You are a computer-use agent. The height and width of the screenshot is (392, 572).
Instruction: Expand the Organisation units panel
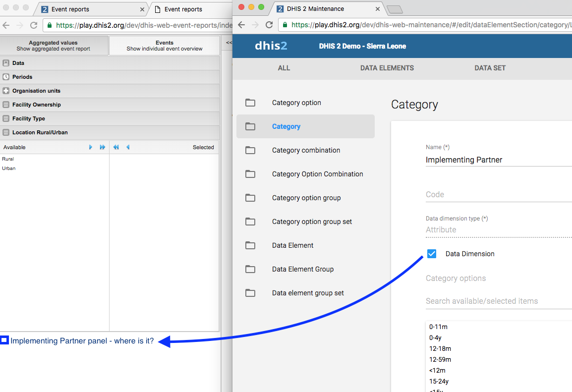point(36,91)
